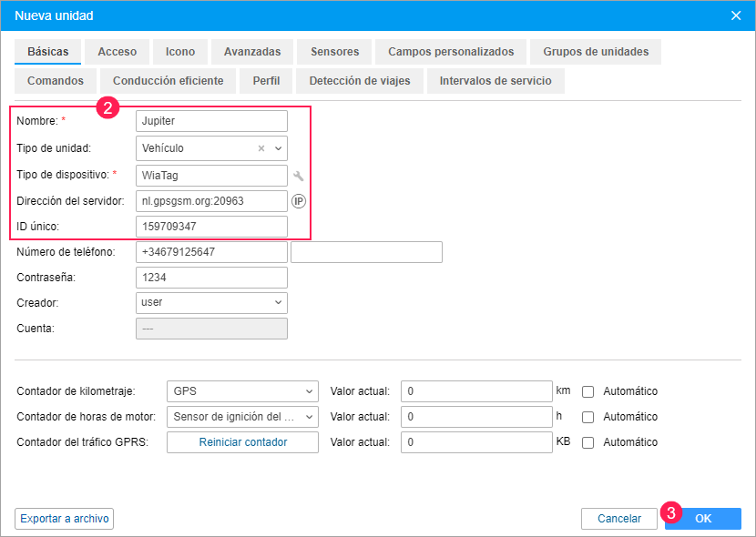Screen dimensions: 756x537
Task: Click Exportar a archivo button
Action: [64, 519]
